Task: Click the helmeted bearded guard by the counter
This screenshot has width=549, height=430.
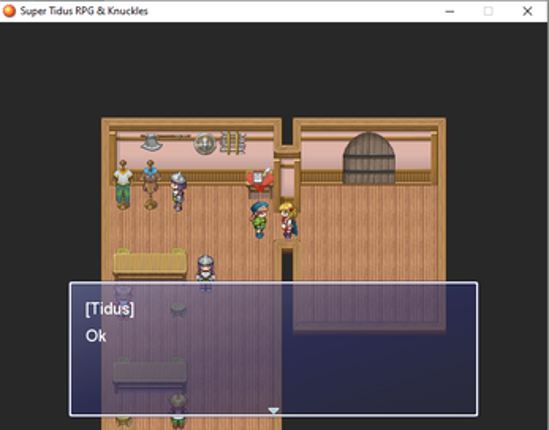Action: pyautogui.click(x=206, y=273)
